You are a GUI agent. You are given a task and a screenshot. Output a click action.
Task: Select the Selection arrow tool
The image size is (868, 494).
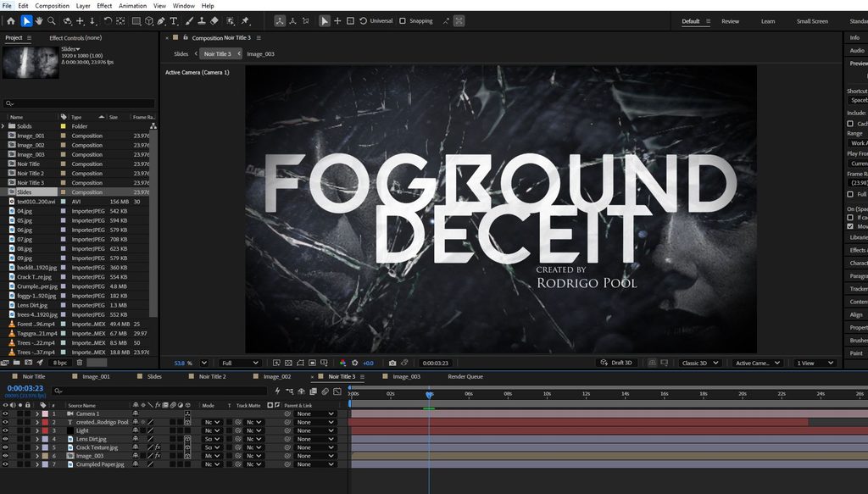pyautogui.click(x=26, y=21)
